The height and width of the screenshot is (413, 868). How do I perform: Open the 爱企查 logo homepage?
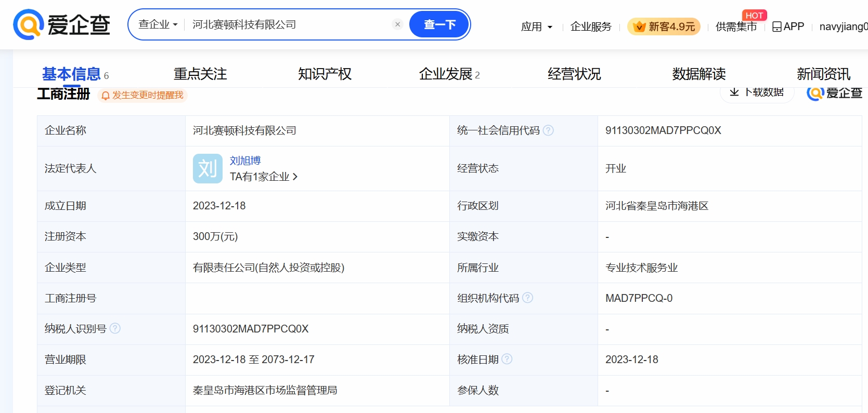pos(61,24)
